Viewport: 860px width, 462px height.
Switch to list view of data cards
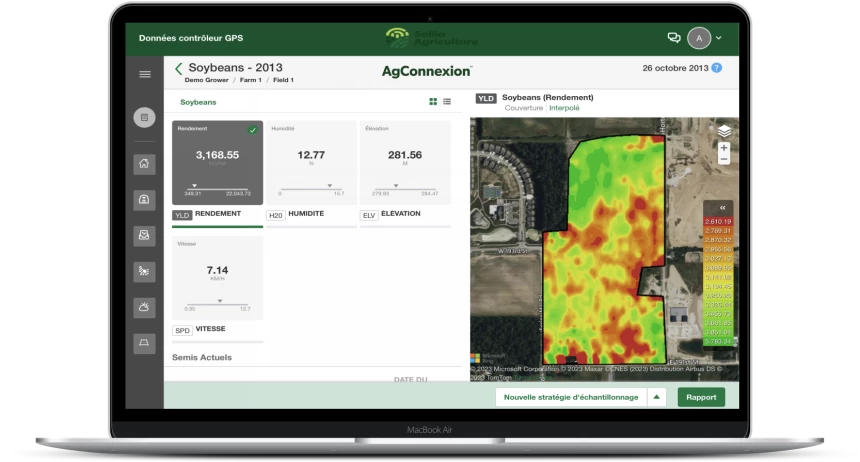[x=447, y=102]
